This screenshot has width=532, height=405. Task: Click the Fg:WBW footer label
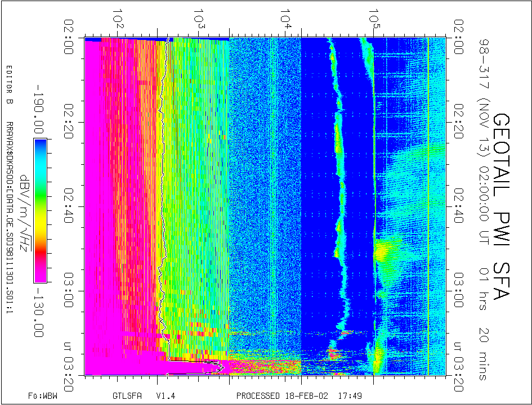[x=43, y=395]
